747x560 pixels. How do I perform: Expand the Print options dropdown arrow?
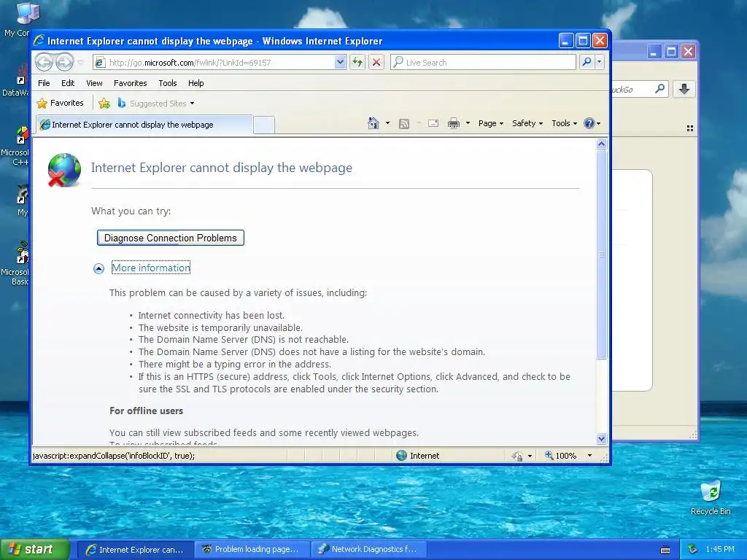tap(468, 123)
